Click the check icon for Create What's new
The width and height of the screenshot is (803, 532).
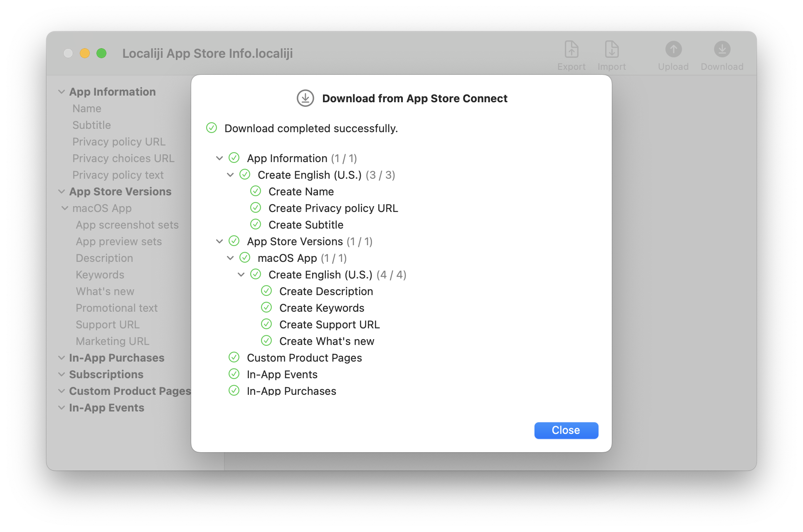pyautogui.click(x=266, y=341)
